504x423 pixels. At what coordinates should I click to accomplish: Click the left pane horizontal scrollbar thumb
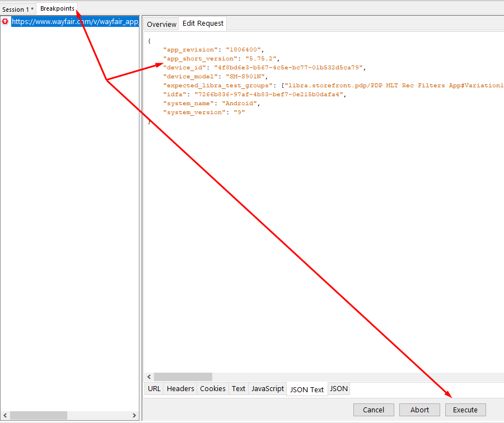[x=39, y=415]
